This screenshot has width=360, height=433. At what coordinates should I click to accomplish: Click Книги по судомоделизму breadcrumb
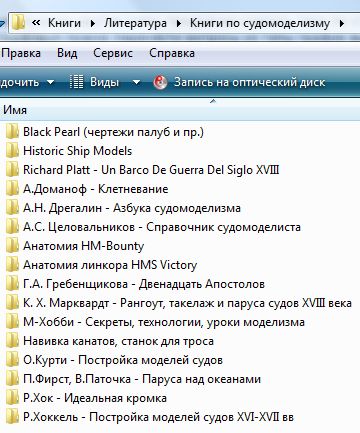click(260, 23)
